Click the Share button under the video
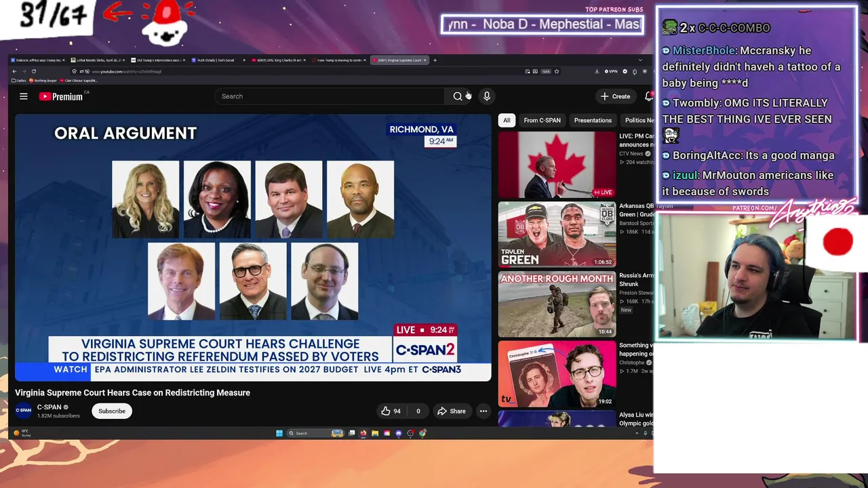 click(x=452, y=411)
